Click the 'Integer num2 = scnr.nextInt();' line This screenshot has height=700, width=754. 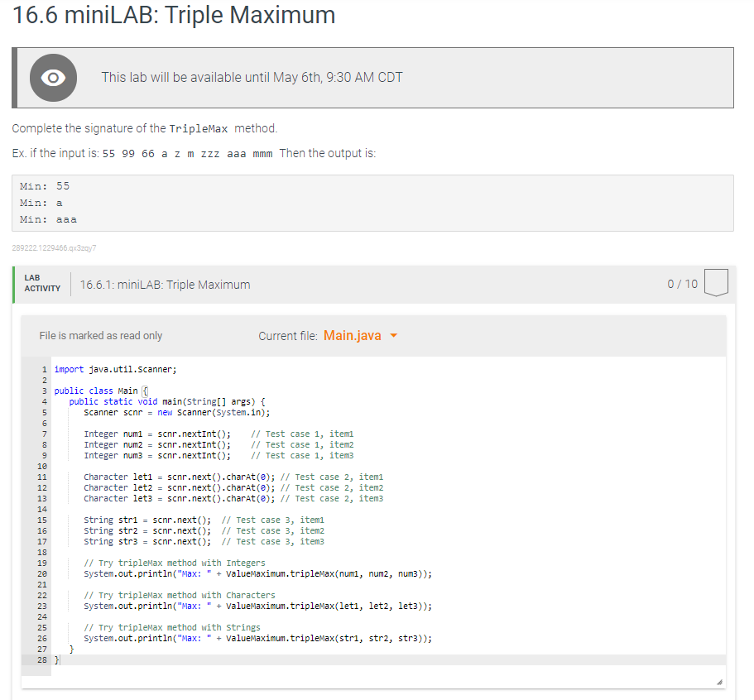pyautogui.click(x=219, y=444)
